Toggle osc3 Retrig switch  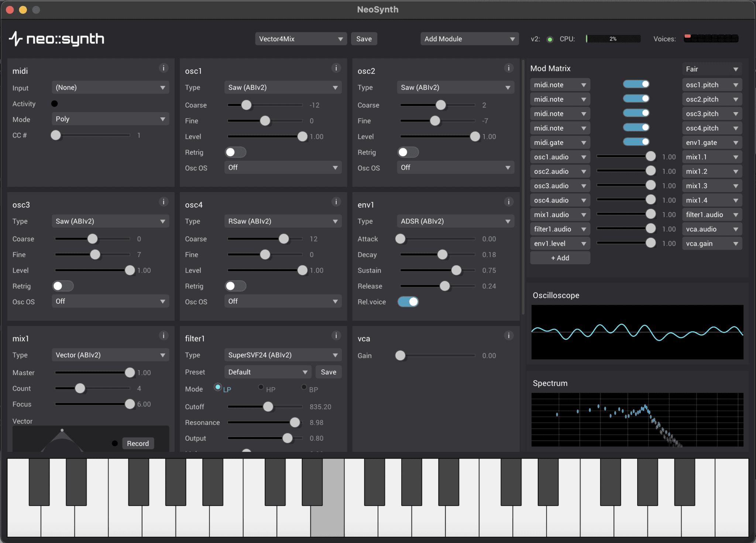click(x=63, y=286)
